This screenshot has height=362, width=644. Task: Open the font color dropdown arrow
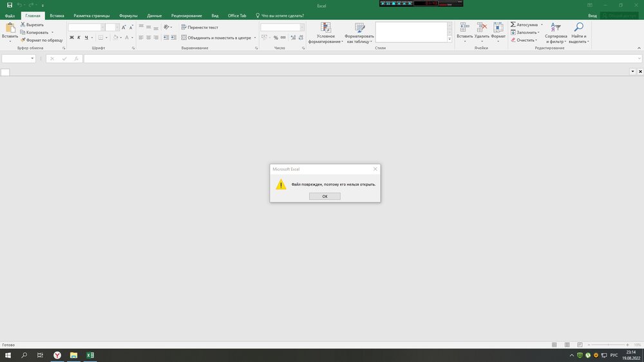click(132, 38)
